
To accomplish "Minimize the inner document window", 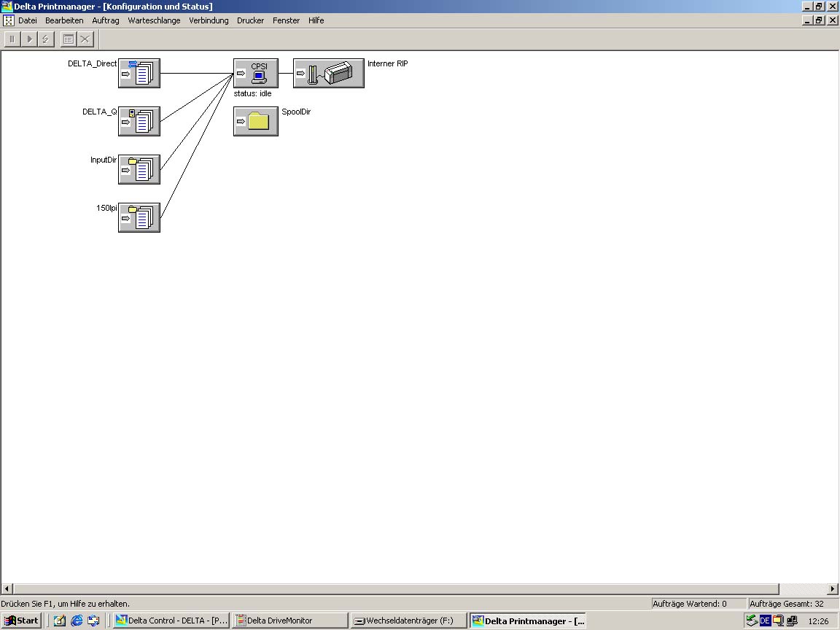I will pyautogui.click(x=808, y=20).
